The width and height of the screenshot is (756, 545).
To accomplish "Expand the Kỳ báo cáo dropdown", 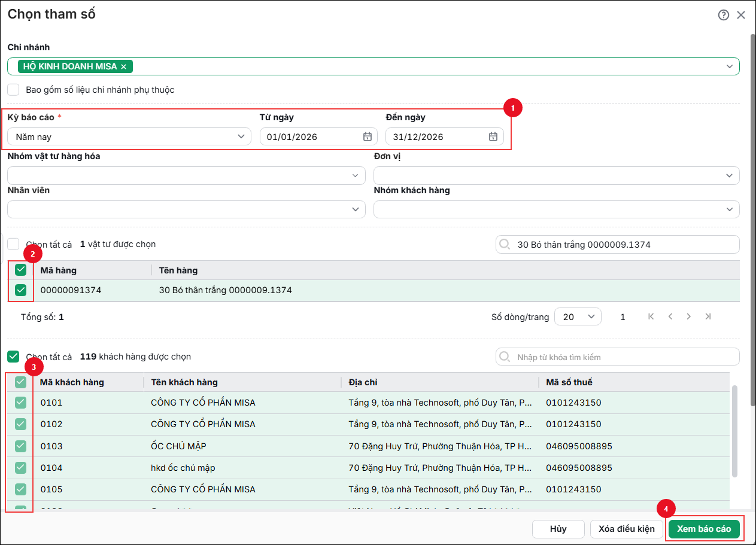I will [129, 136].
